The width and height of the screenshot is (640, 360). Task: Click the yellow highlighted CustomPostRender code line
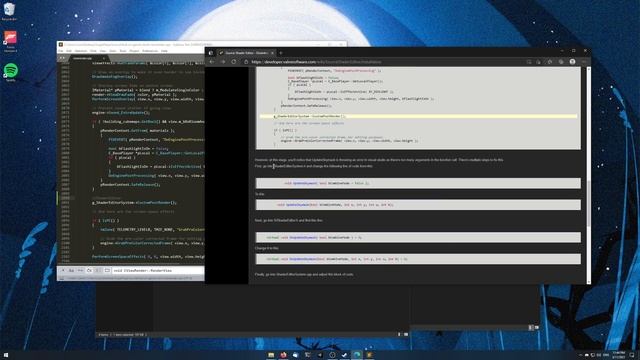(418, 116)
